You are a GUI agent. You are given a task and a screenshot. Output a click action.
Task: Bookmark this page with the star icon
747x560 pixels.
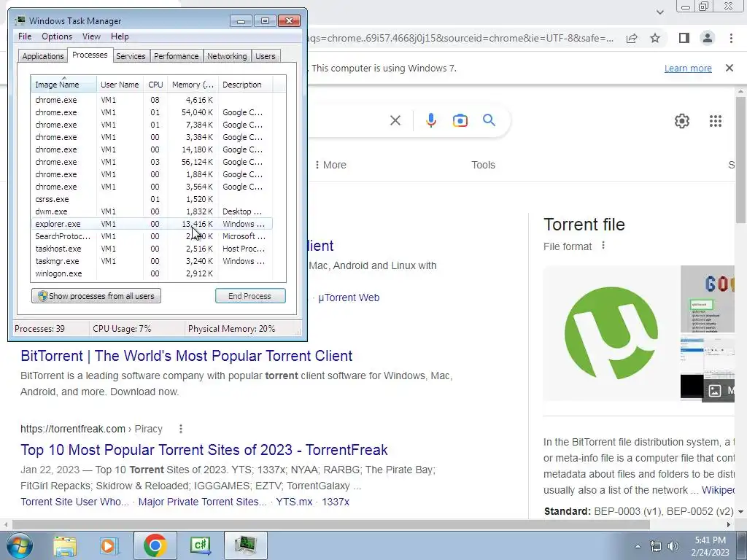(655, 38)
